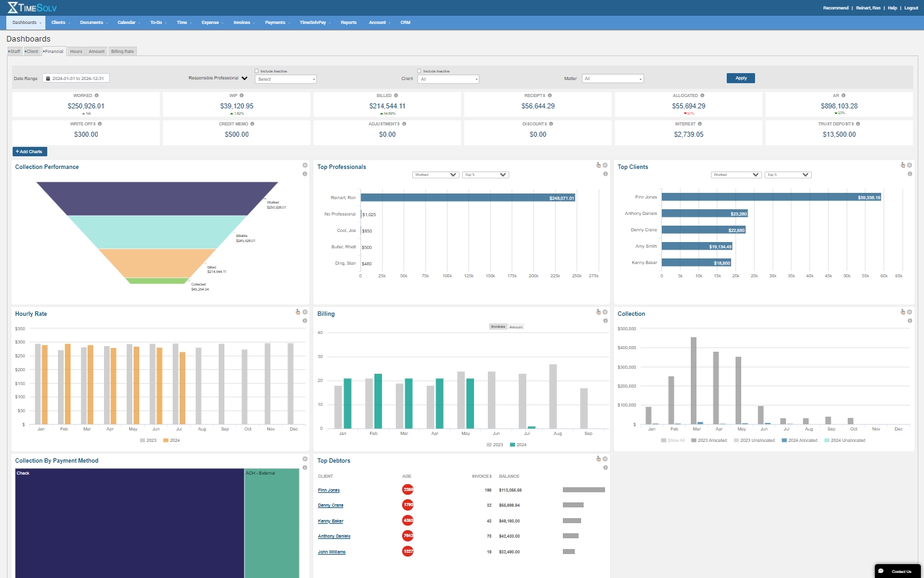The width and height of the screenshot is (924, 578).
Task: Click the TimeSolv logo
Action: tap(32, 8)
